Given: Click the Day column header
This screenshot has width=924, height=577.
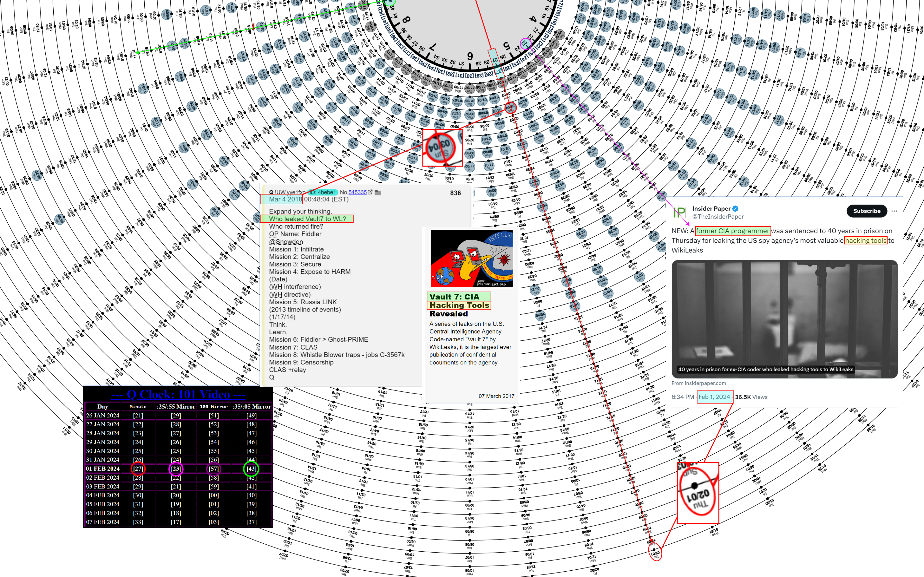Looking at the screenshot, I should pyautogui.click(x=103, y=406).
